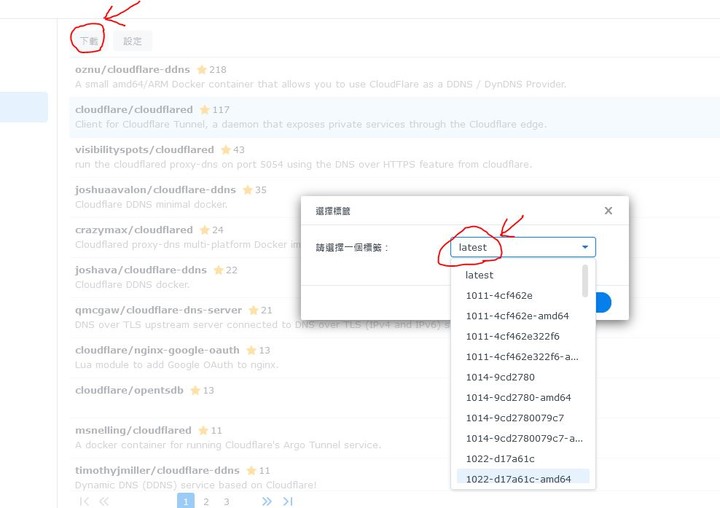Click the star icon beside cloudflare/opentsdb
This screenshot has width=720, height=508.
195,390
